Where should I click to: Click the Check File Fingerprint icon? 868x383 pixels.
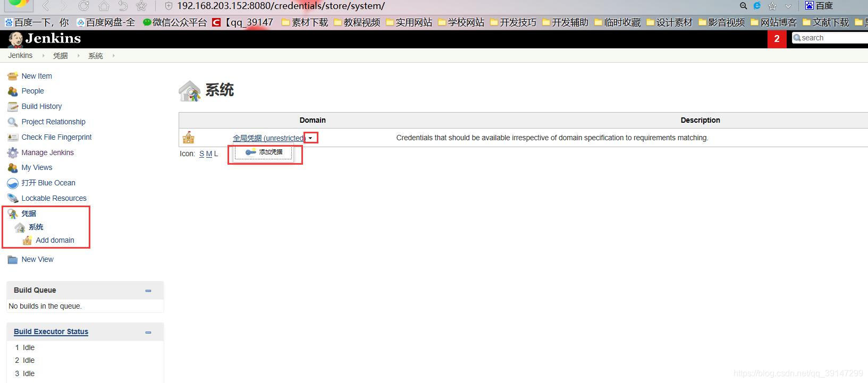click(x=13, y=137)
